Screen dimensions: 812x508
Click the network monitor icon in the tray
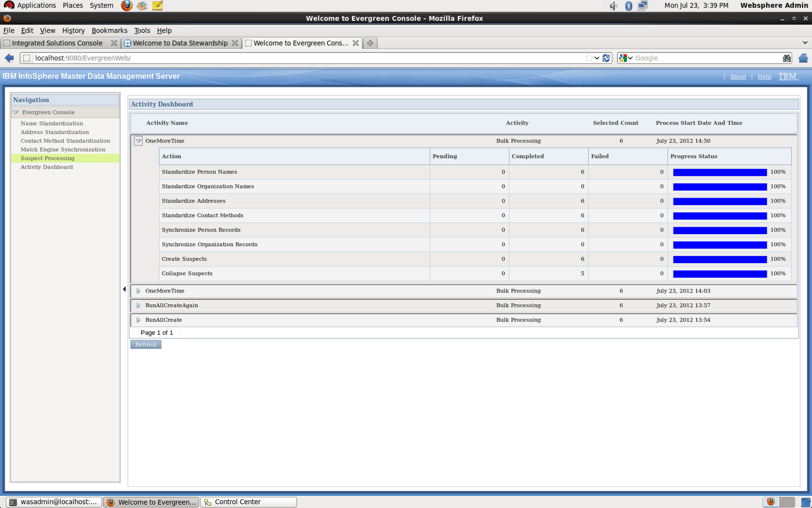(x=643, y=6)
